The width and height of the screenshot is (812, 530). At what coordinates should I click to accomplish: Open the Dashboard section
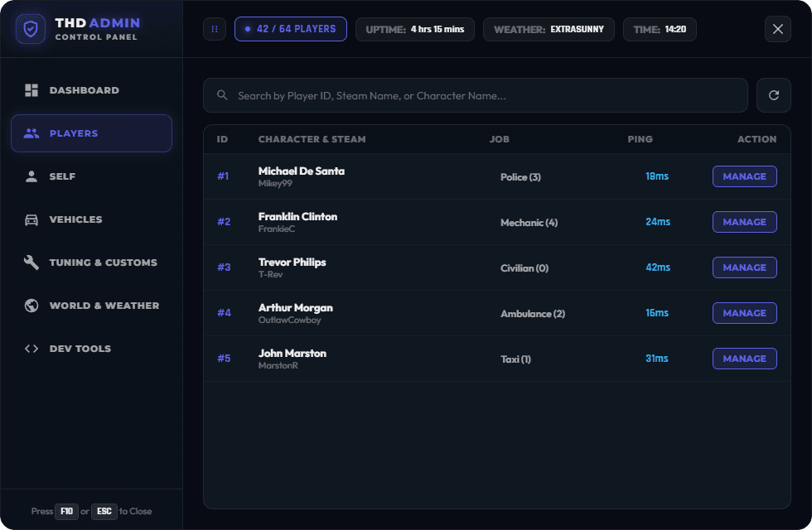91,90
